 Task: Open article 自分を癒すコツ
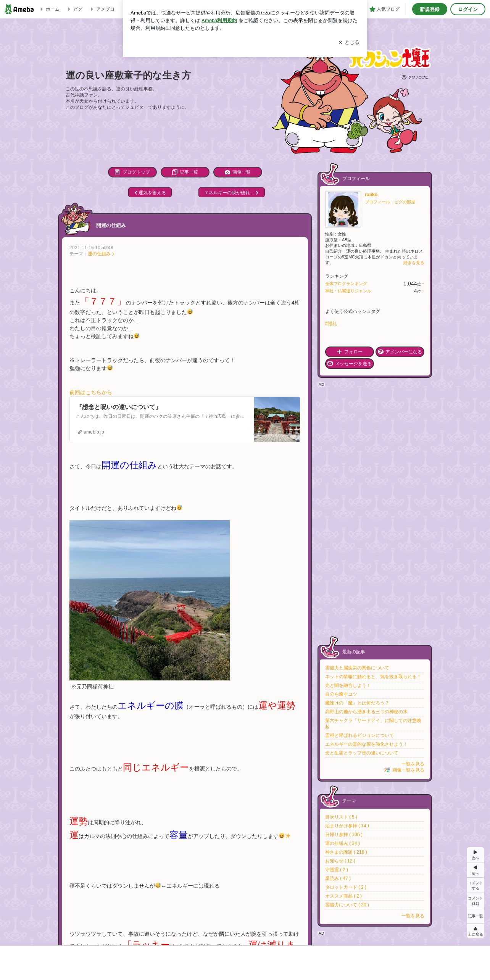341,694
